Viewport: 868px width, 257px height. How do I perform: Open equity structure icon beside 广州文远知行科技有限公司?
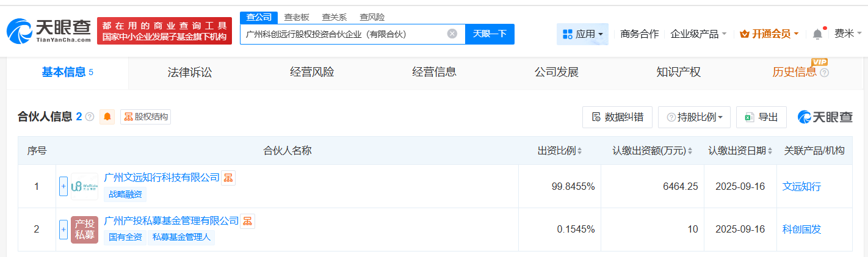point(228,178)
